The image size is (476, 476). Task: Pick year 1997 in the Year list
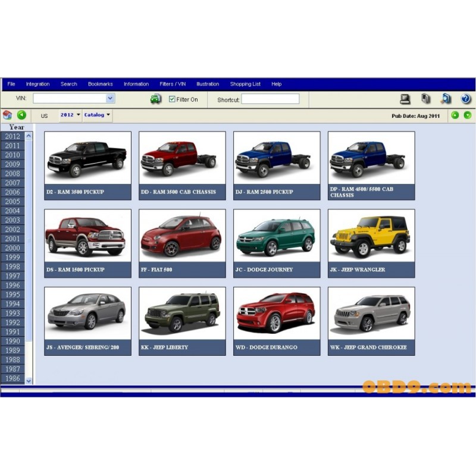click(x=12, y=276)
